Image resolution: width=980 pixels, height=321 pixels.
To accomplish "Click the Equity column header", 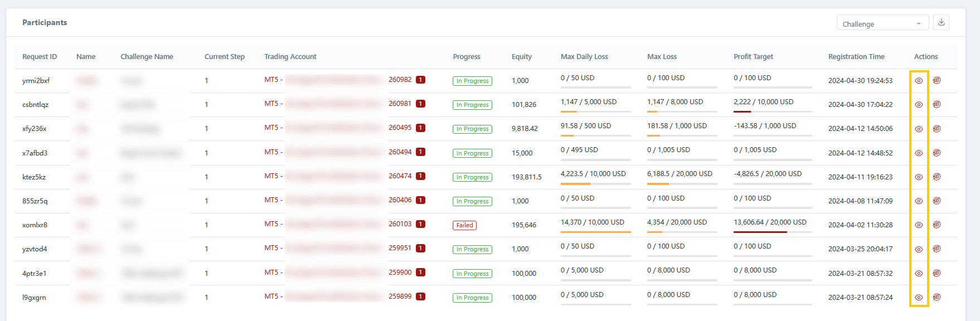I will [x=521, y=57].
